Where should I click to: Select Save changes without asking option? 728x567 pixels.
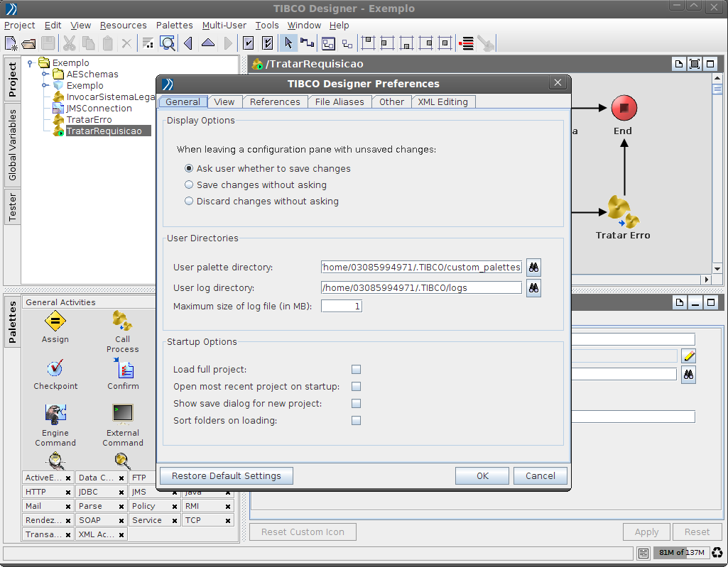pos(189,185)
